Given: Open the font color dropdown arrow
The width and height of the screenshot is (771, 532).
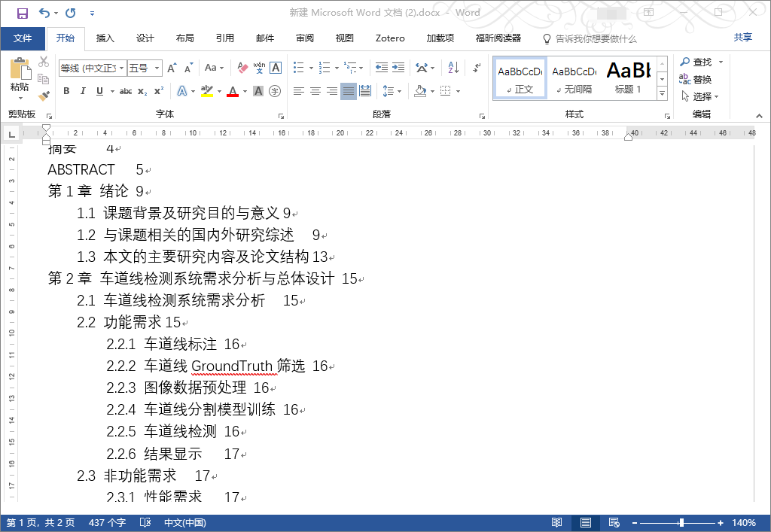Looking at the screenshot, I should coord(245,91).
